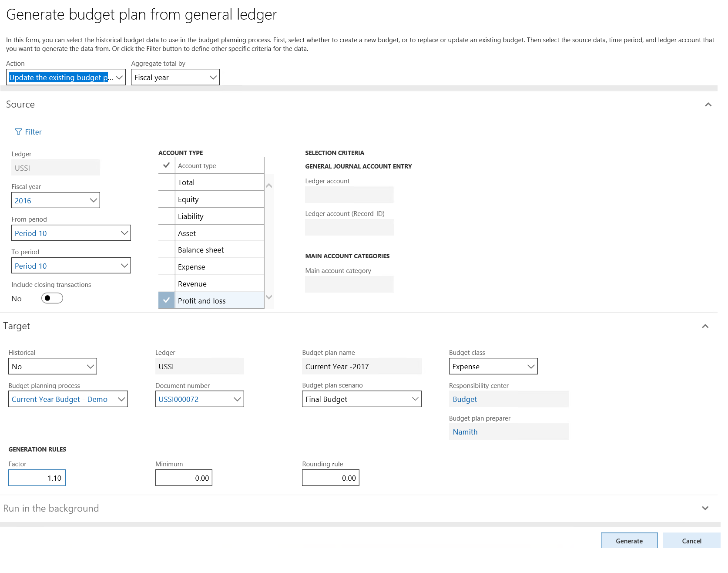
Task: Expand Run in the background section
Action: (x=705, y=508)
